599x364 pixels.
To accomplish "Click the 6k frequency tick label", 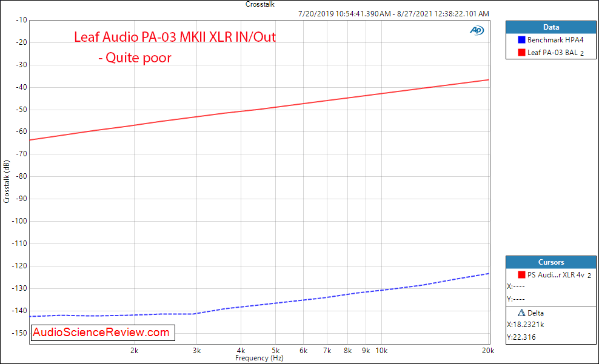I will pos(303,351).
